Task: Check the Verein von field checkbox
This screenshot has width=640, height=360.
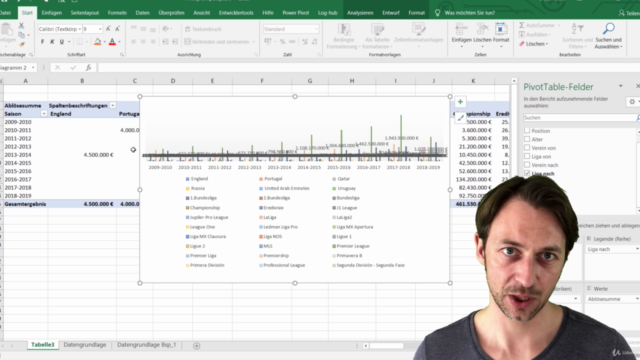Action: [x=527, y=148]
